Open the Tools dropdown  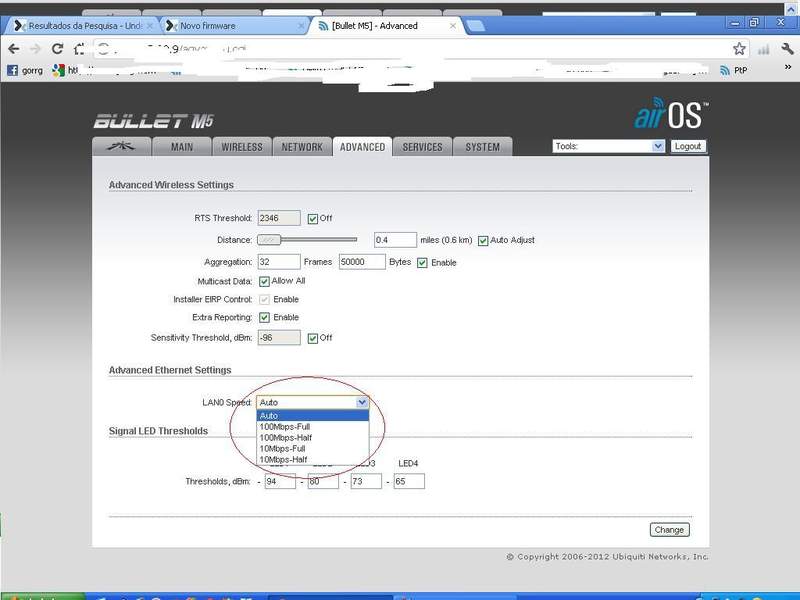tap(608, 146)
